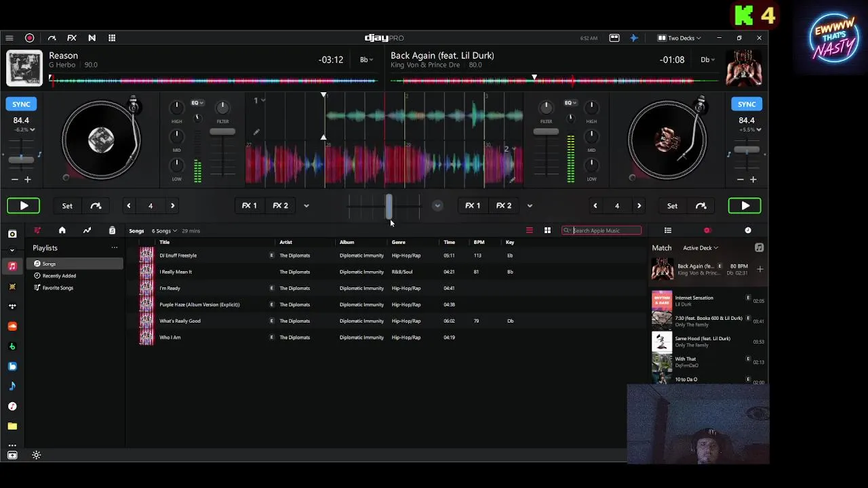
Task: Play the left deck
Action: coord(24,205)
